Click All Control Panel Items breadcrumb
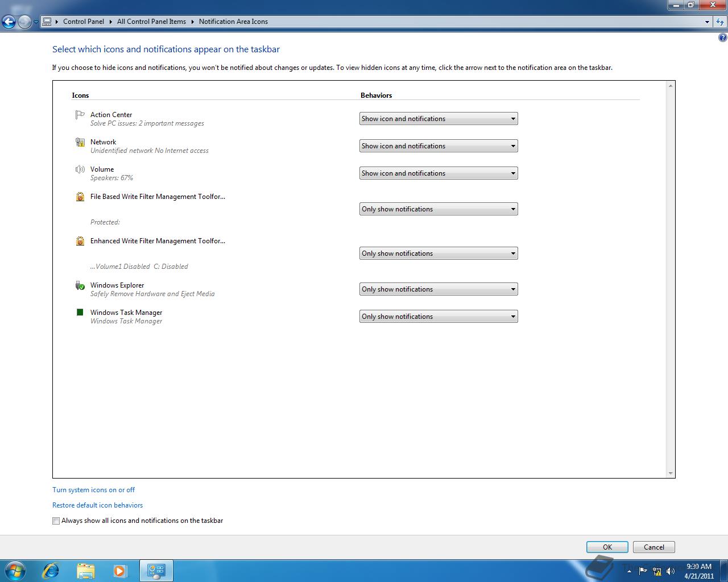Viewport: 728px width, 582px height. (151, 22)
